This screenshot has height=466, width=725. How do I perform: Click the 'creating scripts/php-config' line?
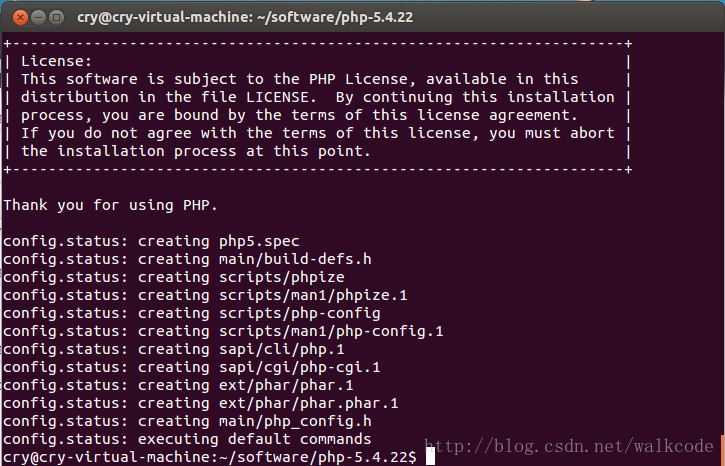click(x=192, y=313)
